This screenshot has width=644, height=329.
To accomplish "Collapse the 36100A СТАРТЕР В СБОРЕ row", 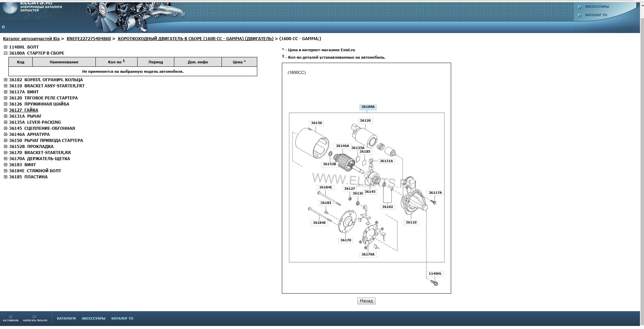I will (5, 53).
